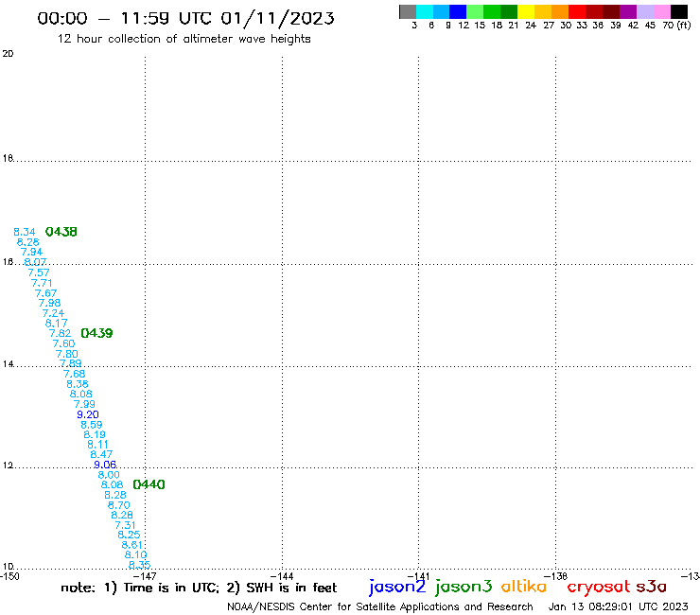Select the timestamp 'Jan 13 08:29:01 UTC 2023'
Image resolution: width=700 pixels, height=615 pixels.
point(619,606)
